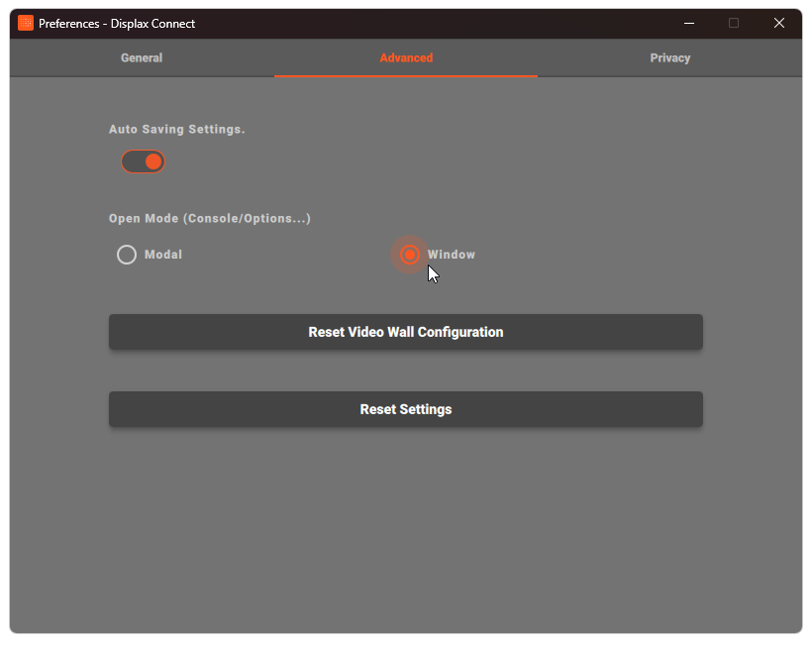Click the orange underline beneath Advanced tab

pyautogui.click(x=406, y=75)
